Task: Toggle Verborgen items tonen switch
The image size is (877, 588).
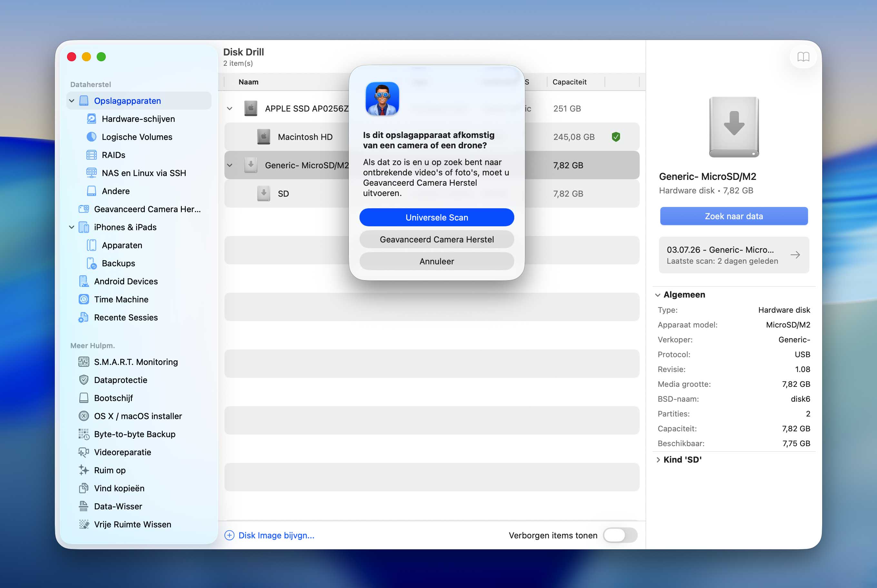Action: coord(620,535)
